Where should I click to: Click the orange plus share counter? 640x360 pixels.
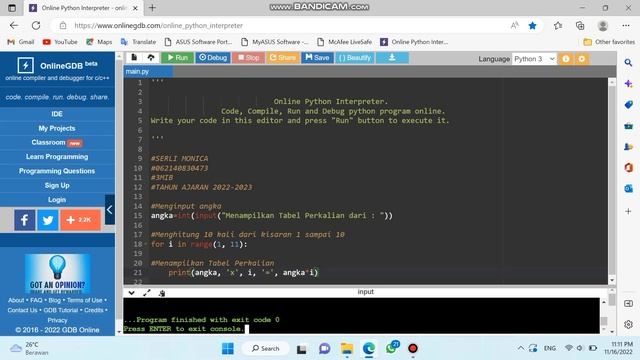[80, 220]
